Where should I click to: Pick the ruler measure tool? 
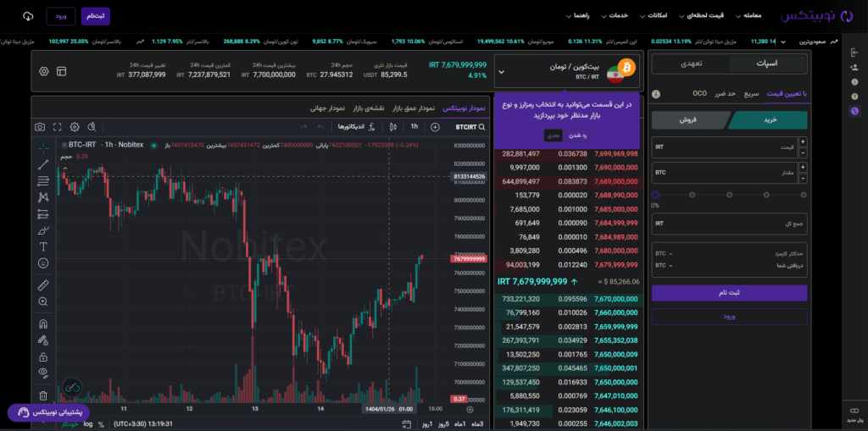(43, 285)
